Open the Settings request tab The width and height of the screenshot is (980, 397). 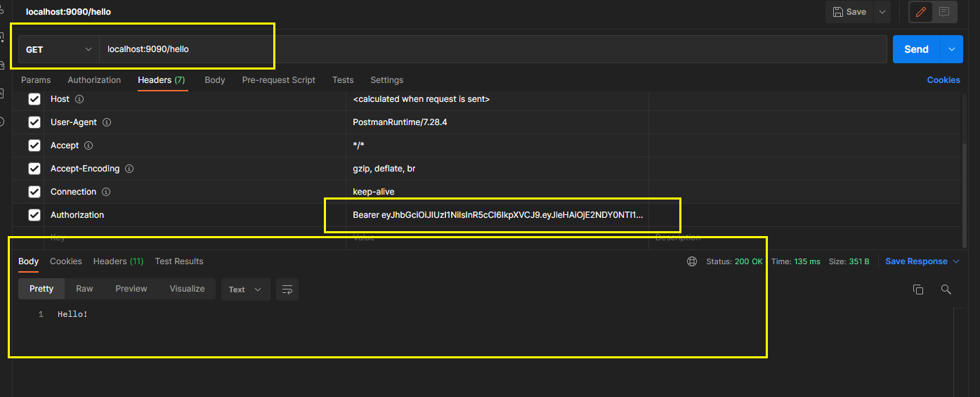tap(387, 80)
